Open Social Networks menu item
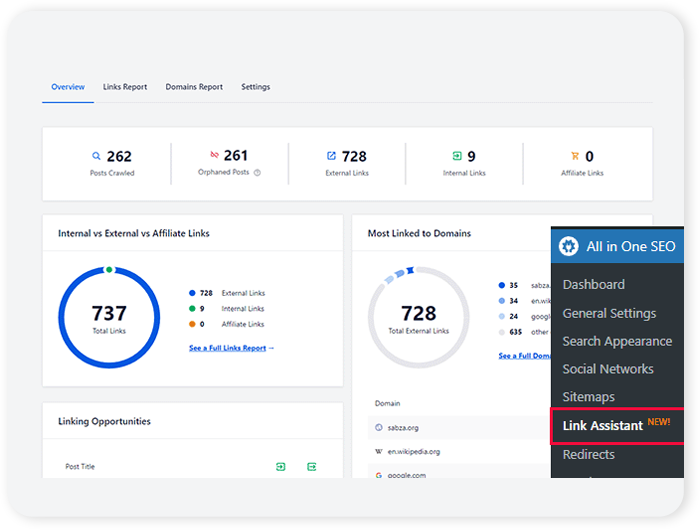The height and width of the screenshot is (530, 700). click(608, 369)
